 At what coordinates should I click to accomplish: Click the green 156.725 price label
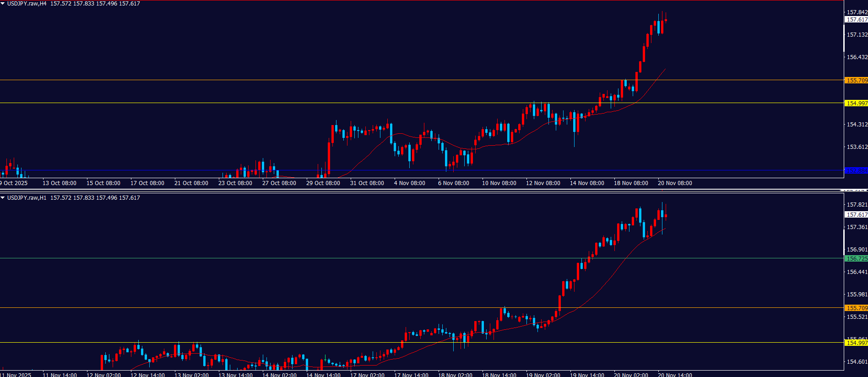coord(856,259)
